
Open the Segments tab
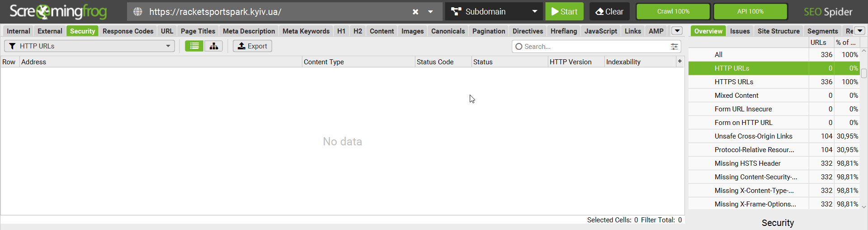[823, 31]
